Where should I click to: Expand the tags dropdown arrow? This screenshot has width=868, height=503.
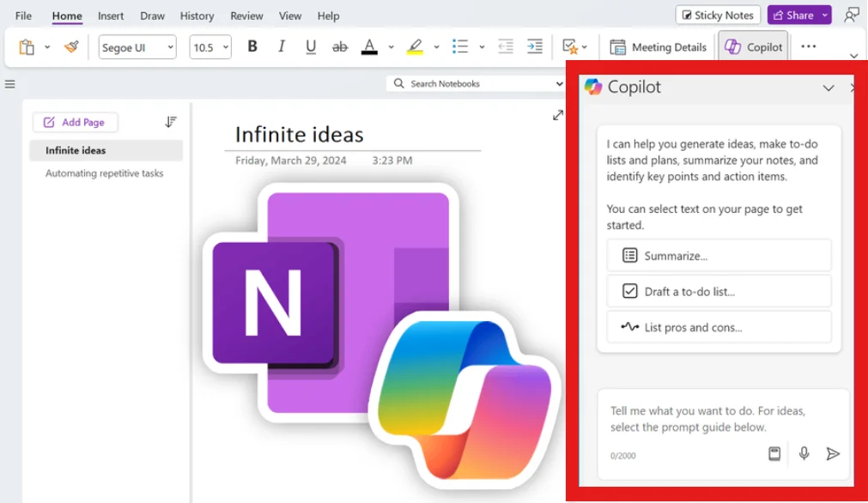pos(585,47)
